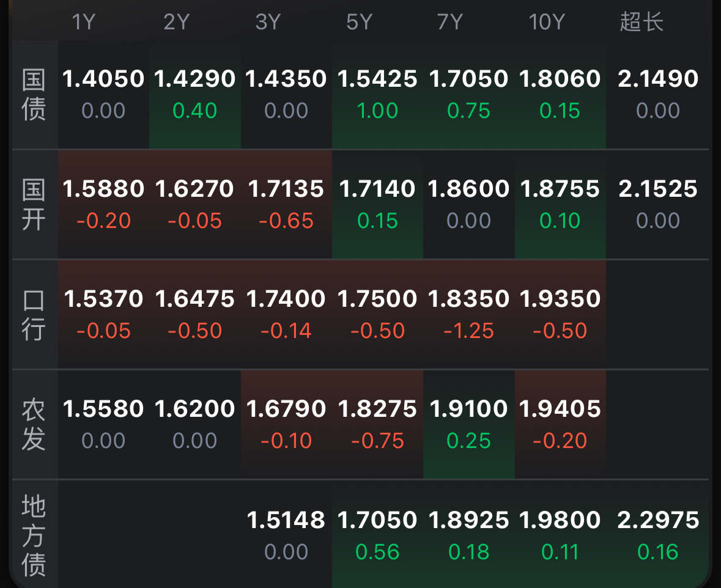The width and height of the screenshot is (721, 588).
Task: Select the 1Y maturity column header
Action: (x=84, y=23)
